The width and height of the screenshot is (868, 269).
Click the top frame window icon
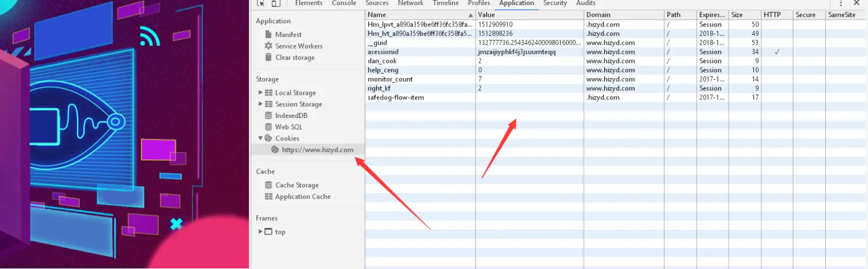(x=269, y=232)
